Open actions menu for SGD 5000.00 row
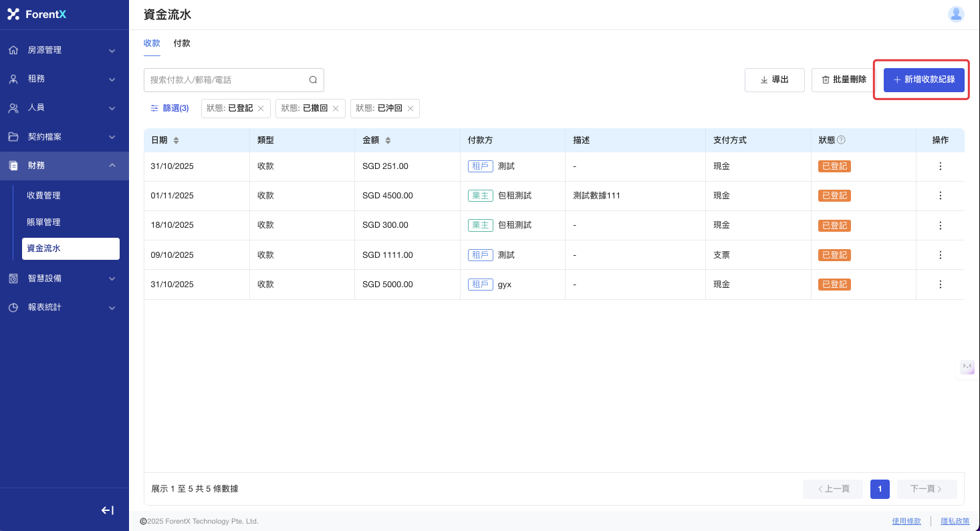Image resolution: width=980 pixels, height=531 pixels. tap(940, 285)
